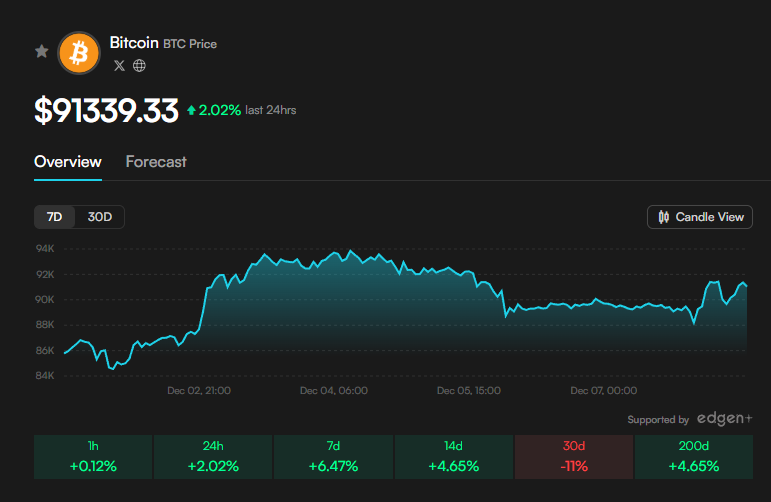Click the 94K y-axis label
Viewport: 771px width, 502px height.
coord(45,249)
